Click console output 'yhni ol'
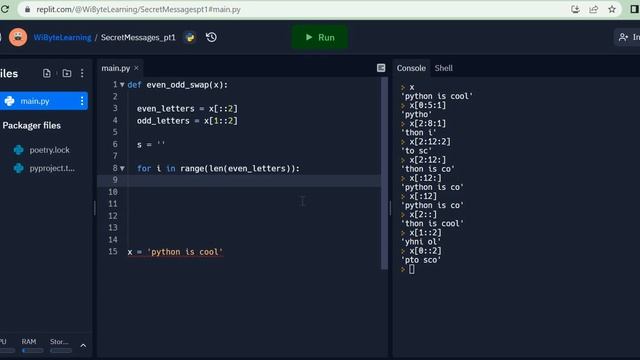The width and height of the screenshot is (640, 360). [x=421, y=242]
